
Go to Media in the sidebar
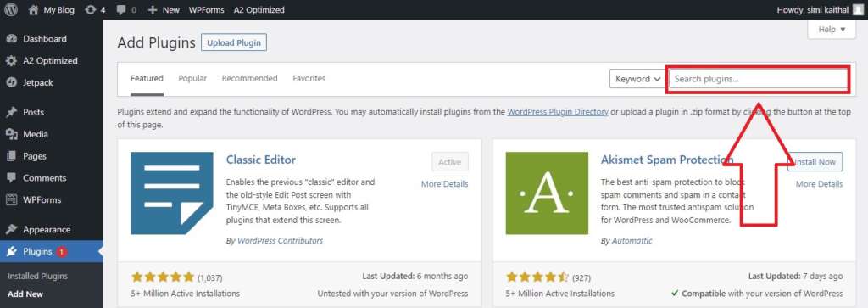coord(36,134)
